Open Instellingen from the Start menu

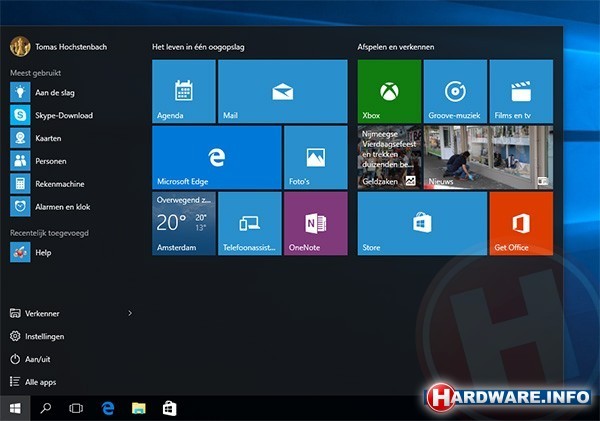pos(44,336)
